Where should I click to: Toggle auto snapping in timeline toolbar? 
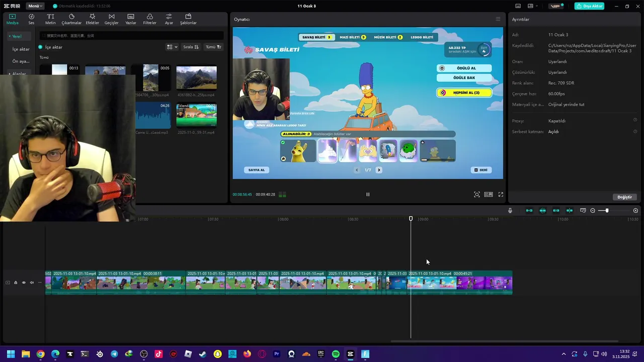point(542,211)
